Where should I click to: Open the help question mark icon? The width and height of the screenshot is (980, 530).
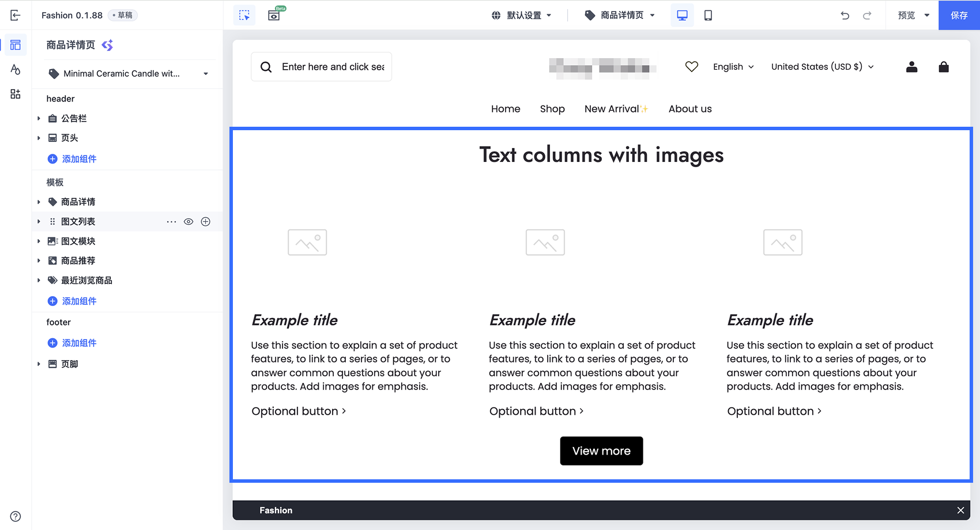click(16, 516)
